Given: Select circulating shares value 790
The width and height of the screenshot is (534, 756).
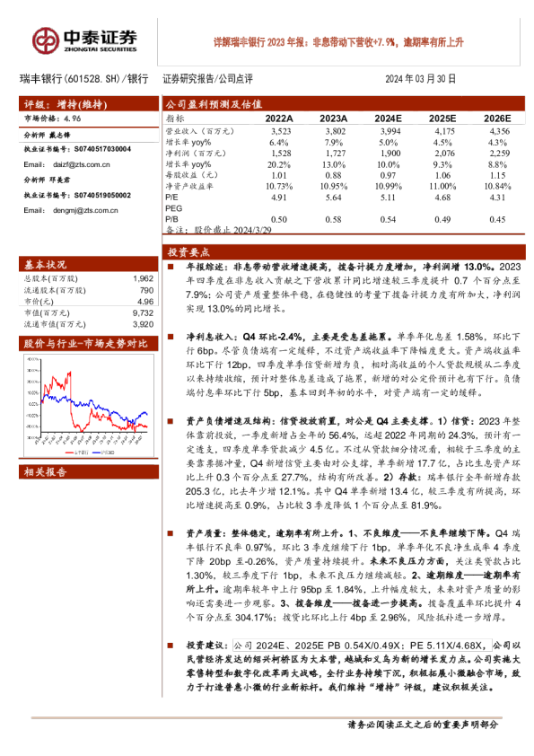Looking at the screenshot, I should tap(146, 290).
